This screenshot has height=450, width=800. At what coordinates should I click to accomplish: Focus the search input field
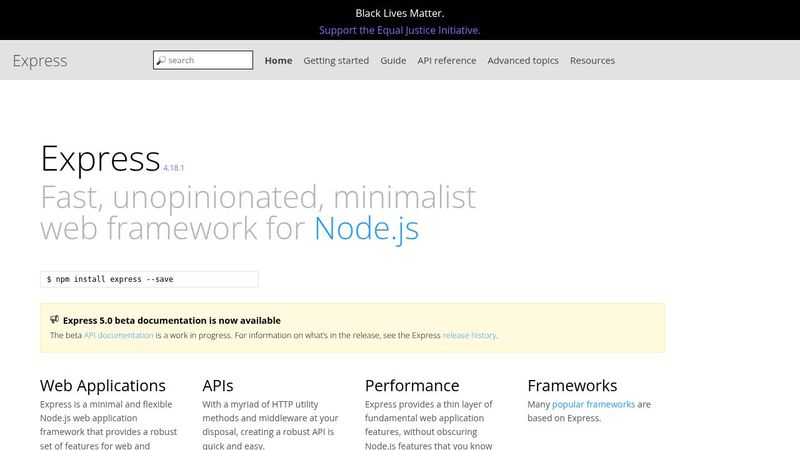click(x=208, y=60)
